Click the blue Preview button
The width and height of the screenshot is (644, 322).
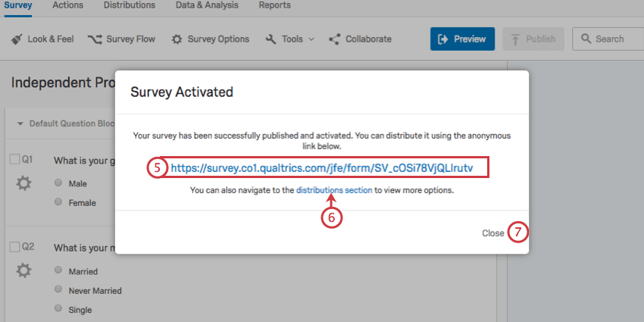tap(462, 39)
